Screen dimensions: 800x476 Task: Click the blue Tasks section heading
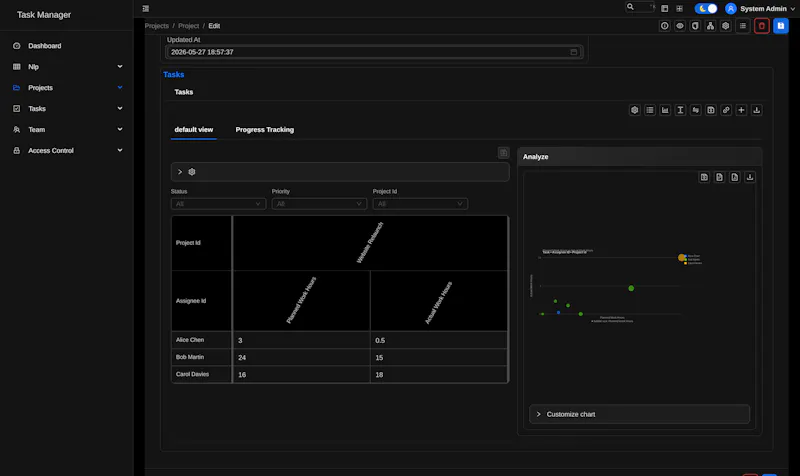[x=173, y=74]
